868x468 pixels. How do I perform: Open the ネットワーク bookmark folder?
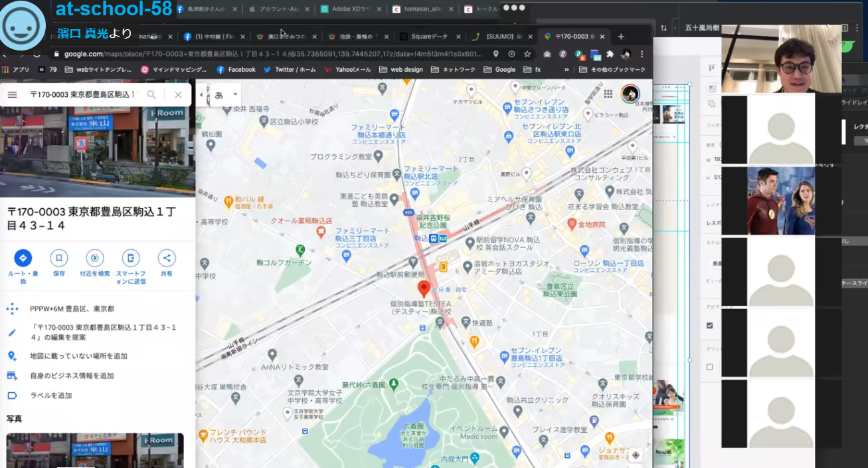(x=453, y=69)
